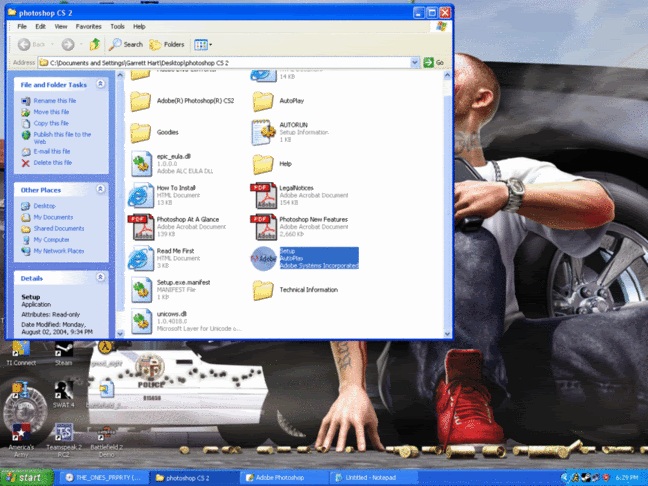Viewport: 648px width, 486px height.
Task: Select the AUTORUN setup information file icon
Action: 263,133
